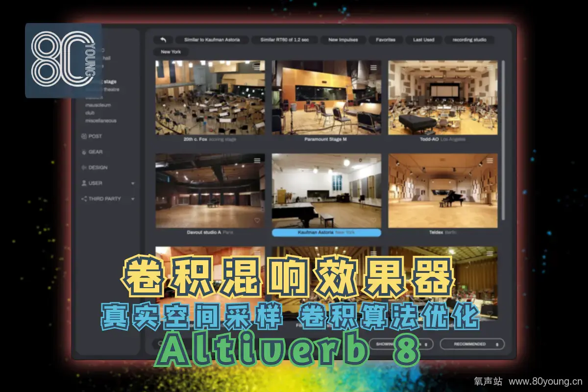Apply the Similar RT60 of 1.2 sec filter
The image size is (588, 392).
285,40
